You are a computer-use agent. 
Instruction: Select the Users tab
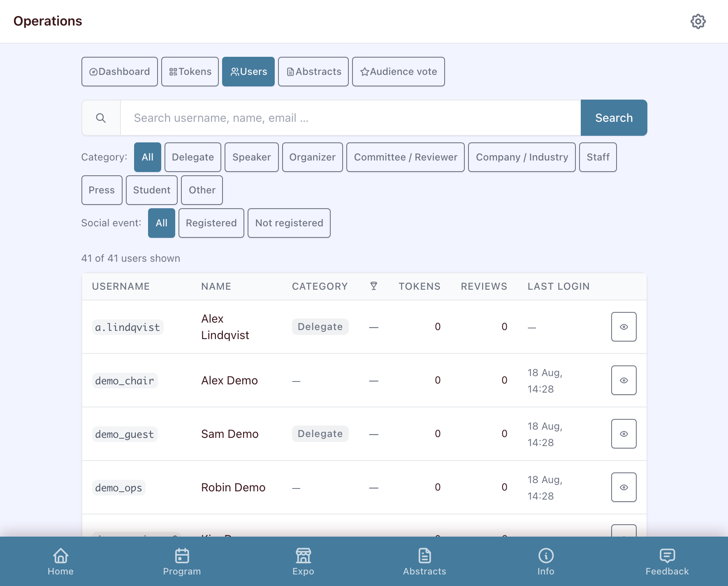click(x=248, y=72)
